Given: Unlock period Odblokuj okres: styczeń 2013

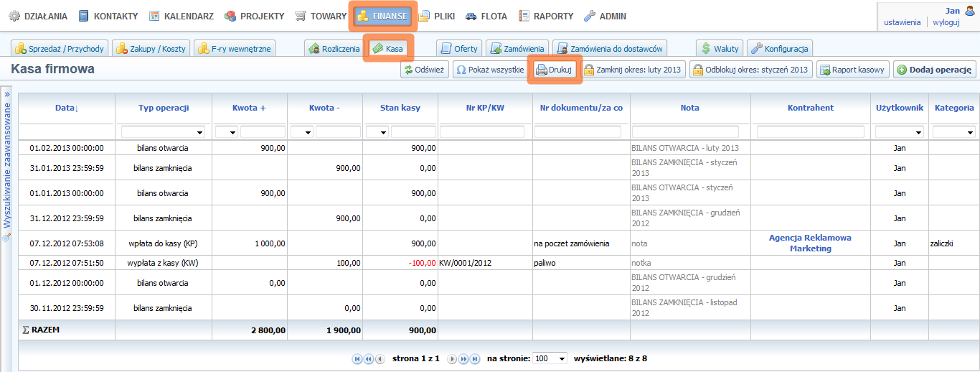Looking at the screenshot, I should tap(750, 70).
